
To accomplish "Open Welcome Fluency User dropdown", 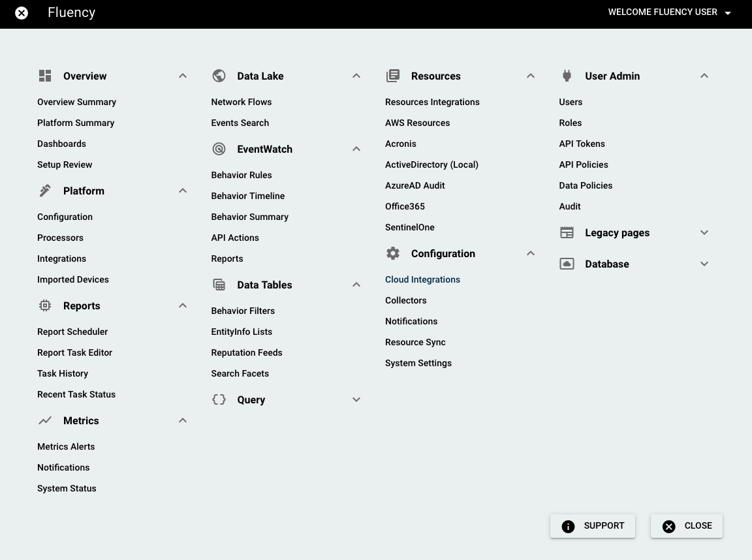I will point(669,12).
